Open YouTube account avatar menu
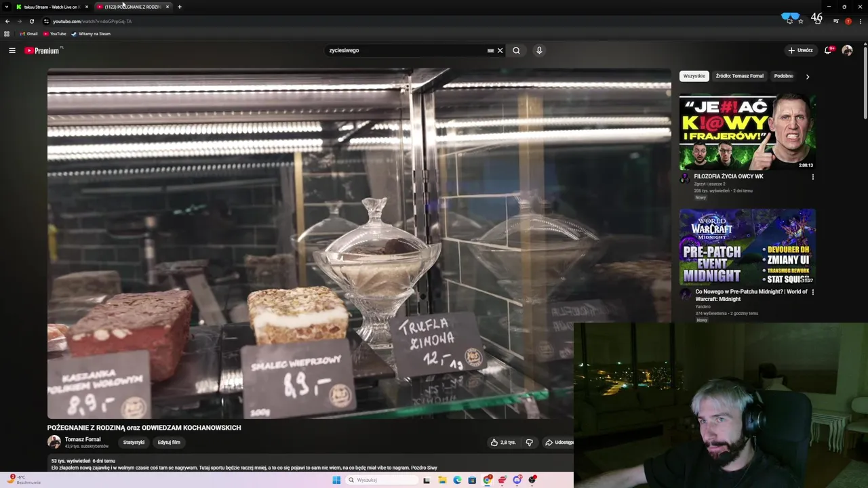Viewport: 868px width, 488px height. 847,50
